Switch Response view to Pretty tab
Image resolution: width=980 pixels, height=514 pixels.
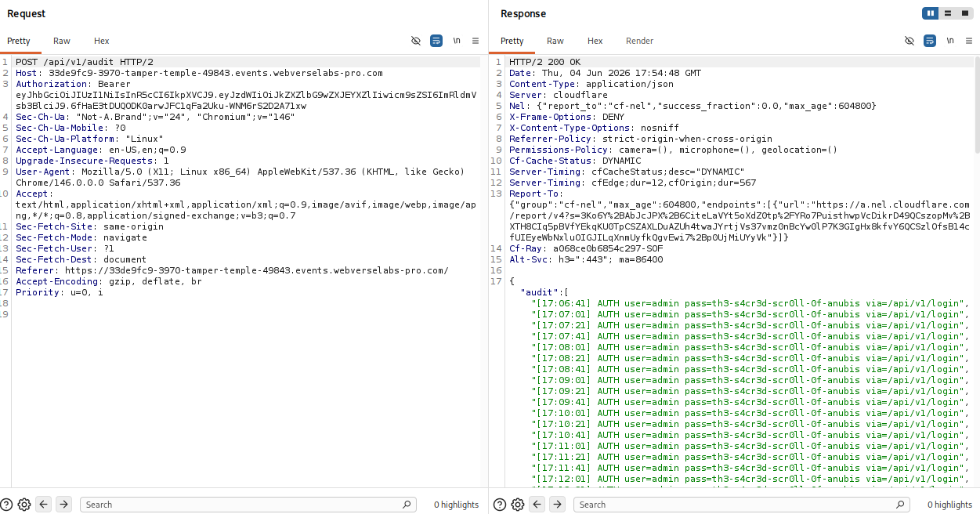point(512,41)
